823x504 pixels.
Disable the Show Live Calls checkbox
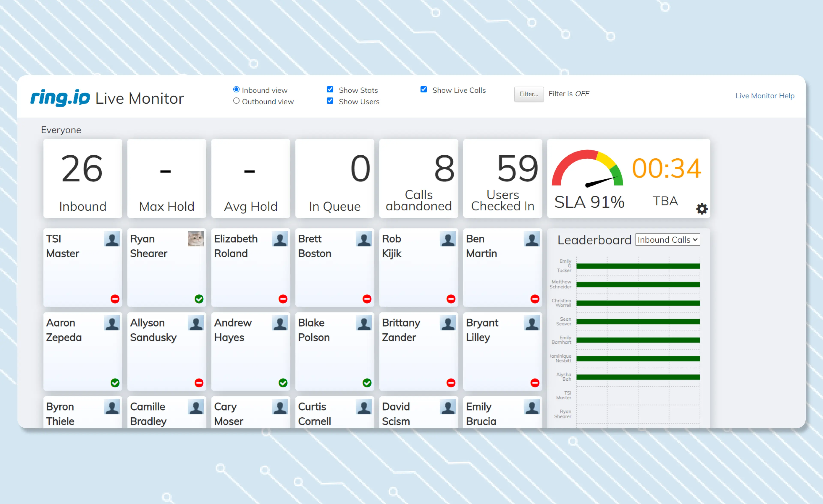tap(424, 89)
